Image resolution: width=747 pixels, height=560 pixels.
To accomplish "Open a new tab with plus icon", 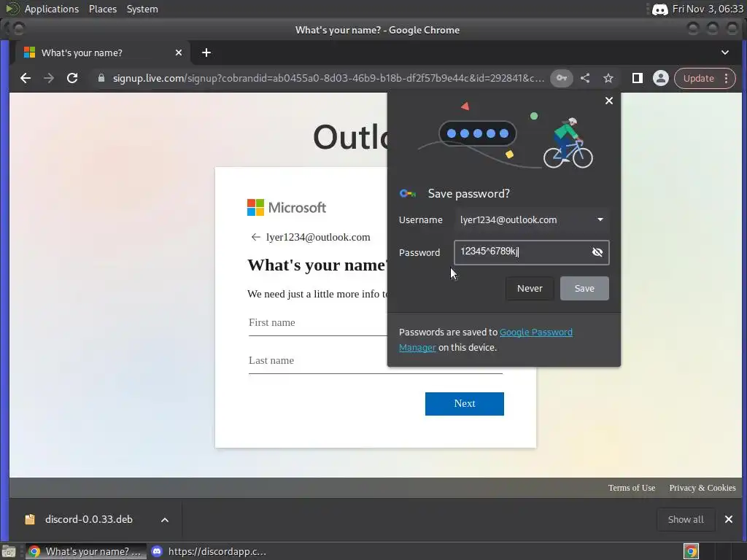I will coord(206,52).
